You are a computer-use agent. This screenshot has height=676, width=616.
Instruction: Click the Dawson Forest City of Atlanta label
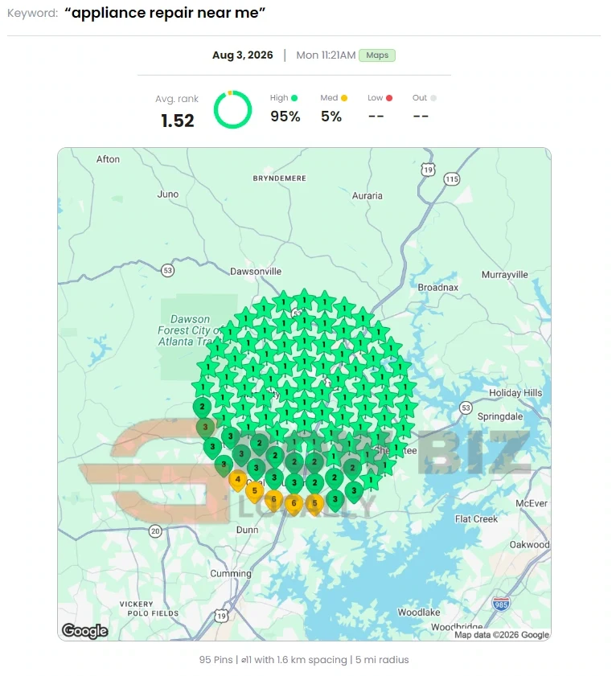pyautogui.click(x=189, y=330)
